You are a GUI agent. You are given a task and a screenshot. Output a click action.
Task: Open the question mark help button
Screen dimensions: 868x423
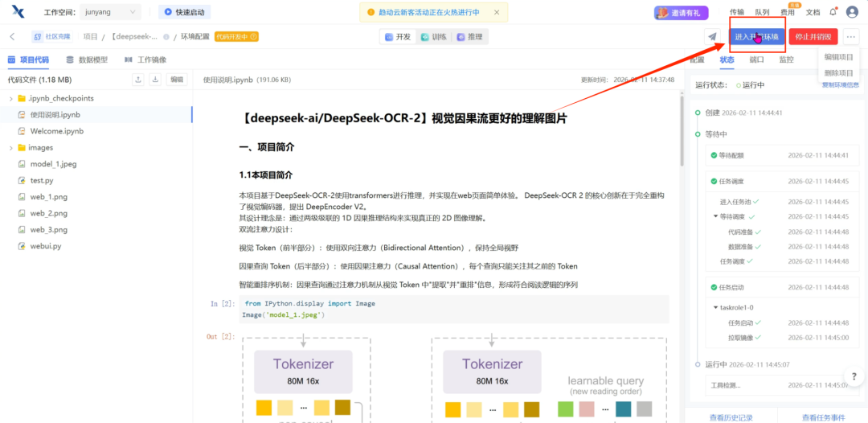tap(854, 377)
